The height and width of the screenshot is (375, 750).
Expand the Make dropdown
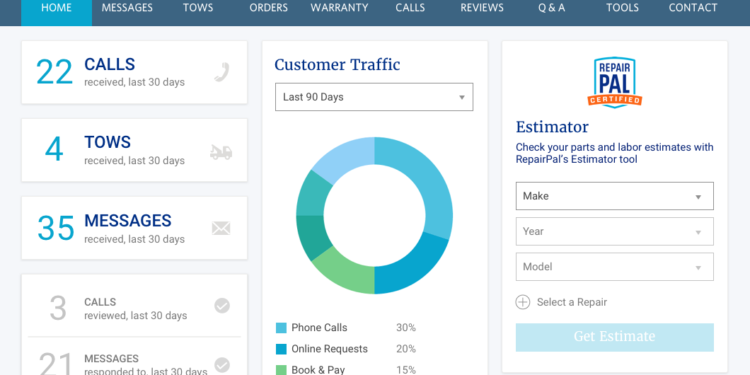coord(615,196)
